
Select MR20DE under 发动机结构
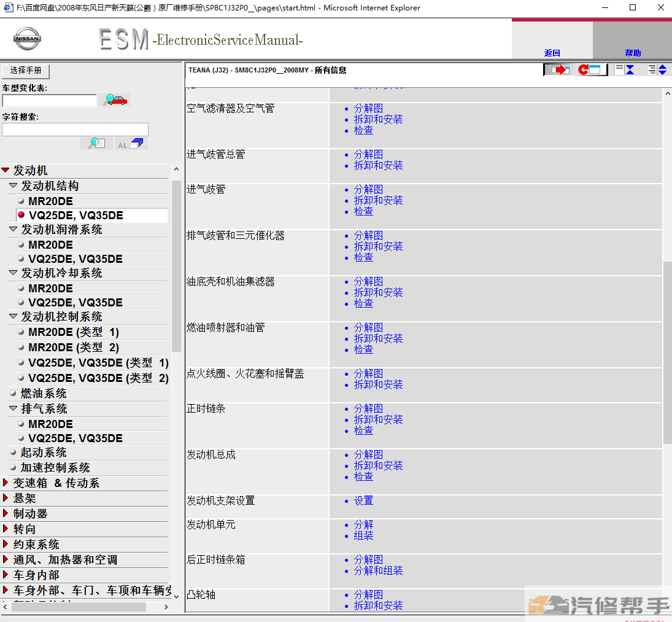(x=50, y=201)
